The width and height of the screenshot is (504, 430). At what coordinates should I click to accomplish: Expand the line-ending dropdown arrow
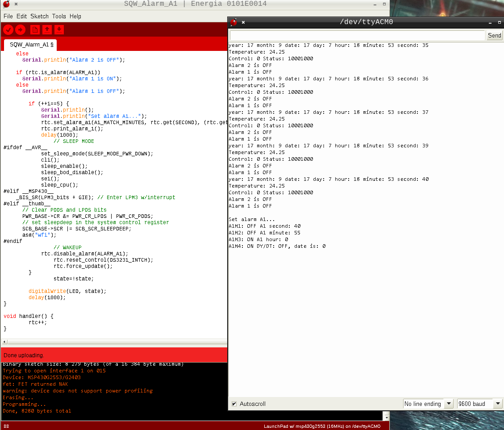[448, 404]
